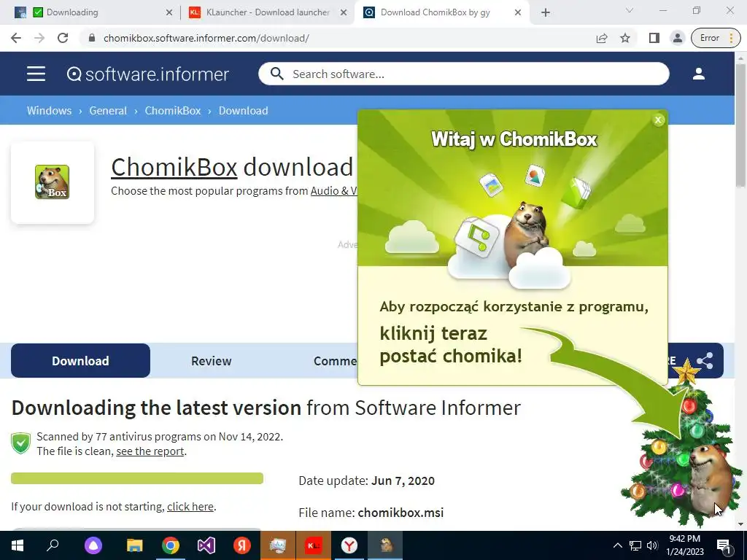The height and width of the screenshot is (560, 747).
Task: Click the taskbar clock showing 9:42 PM
Action: tap(684, 545)
